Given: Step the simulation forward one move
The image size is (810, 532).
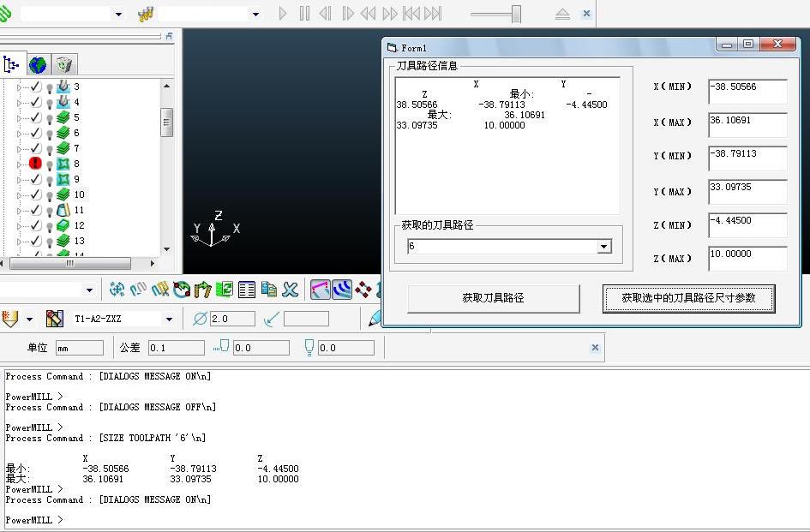Looking at the screenshot, I should [x=348, y=14].
